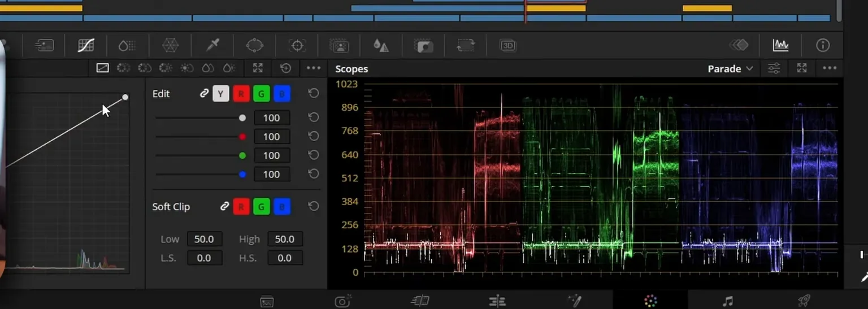Open the Scopes panel three-dot options menu
This screenshot has height=309, width=868.
[830, 68]
